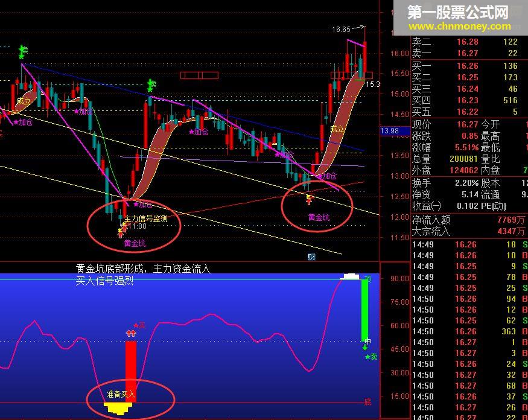
Task: Click the ★卖 star marker in the indicator panel
Action: pyautogui.click(x=371, y=357)
